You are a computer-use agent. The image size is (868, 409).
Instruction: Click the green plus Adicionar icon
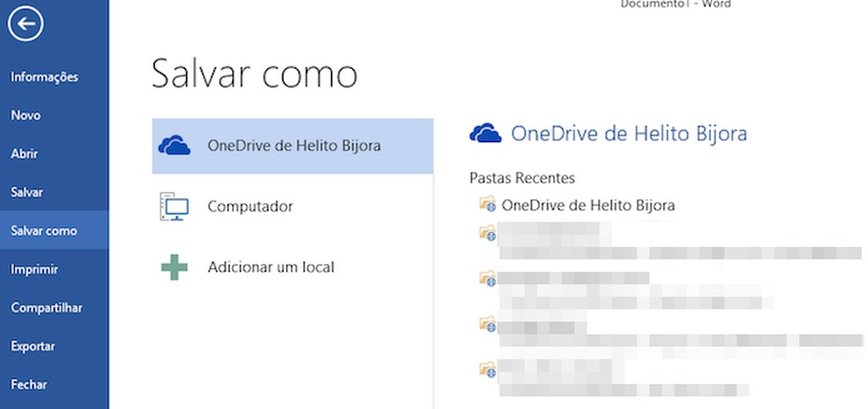(x=175, y=267)
